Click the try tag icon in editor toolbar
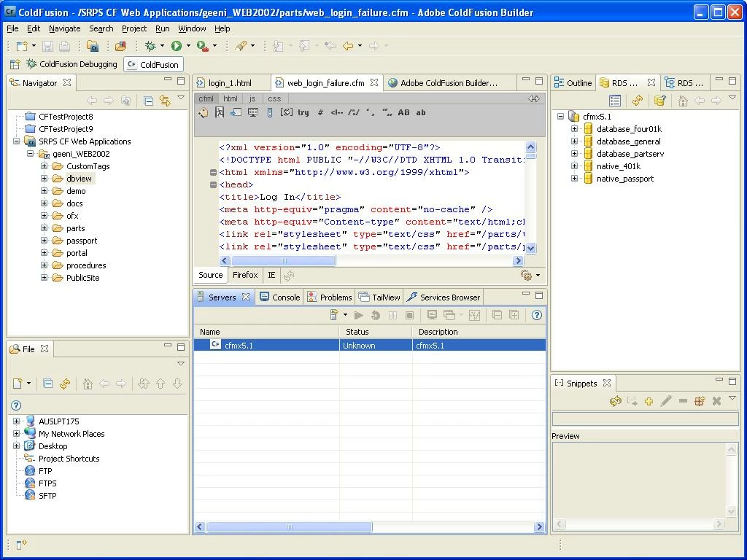This screenshot has height=560, width=747. [x=303, y=112]
